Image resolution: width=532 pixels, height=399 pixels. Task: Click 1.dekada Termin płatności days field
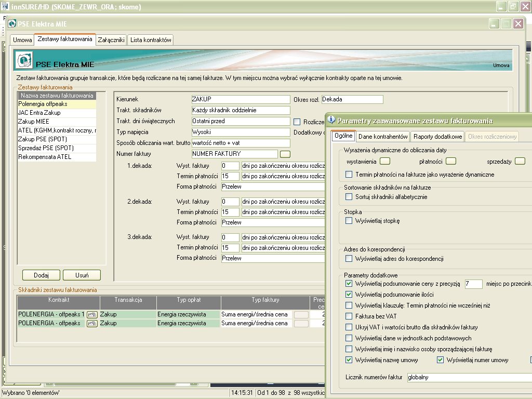(230, 177)
